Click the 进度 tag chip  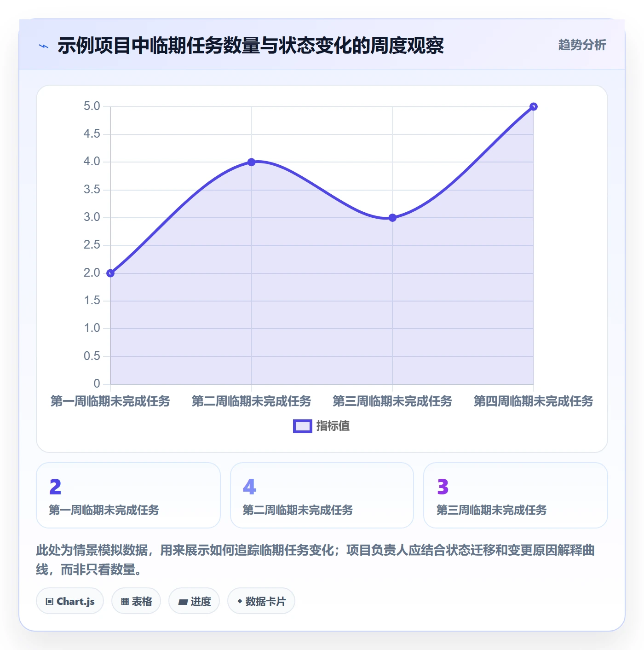point(194,601)
